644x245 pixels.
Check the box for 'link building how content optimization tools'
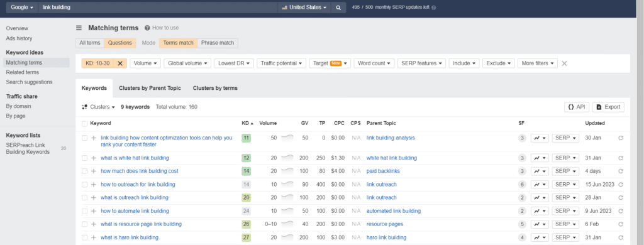[x=85, y=138]
